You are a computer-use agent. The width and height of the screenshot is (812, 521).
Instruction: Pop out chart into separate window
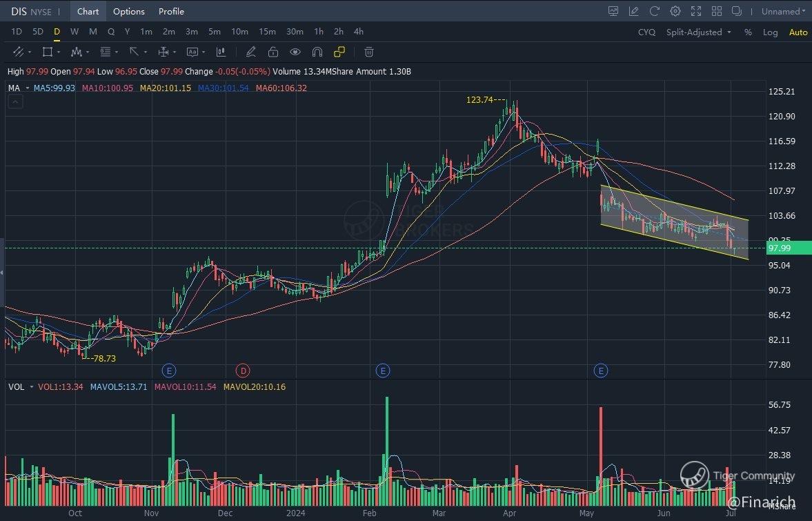[736, 11]
